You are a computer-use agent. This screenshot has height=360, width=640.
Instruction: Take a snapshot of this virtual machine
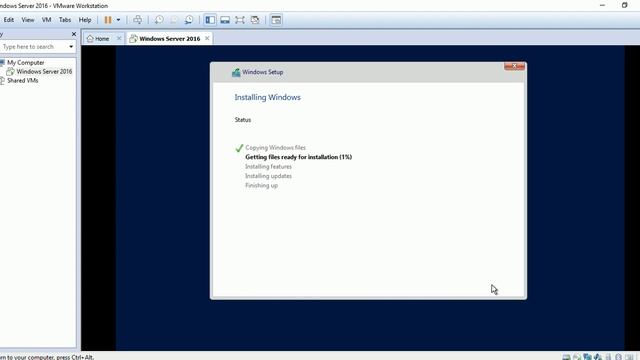(x=159, y=20)
